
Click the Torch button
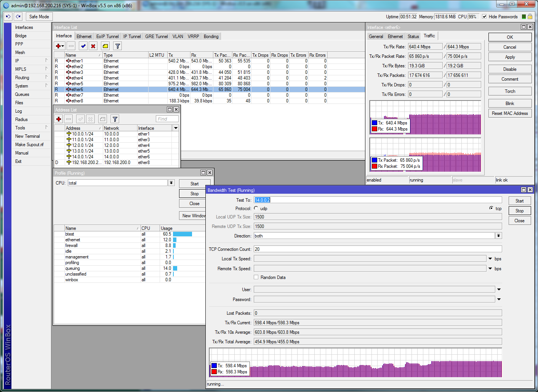coord(510,91)
